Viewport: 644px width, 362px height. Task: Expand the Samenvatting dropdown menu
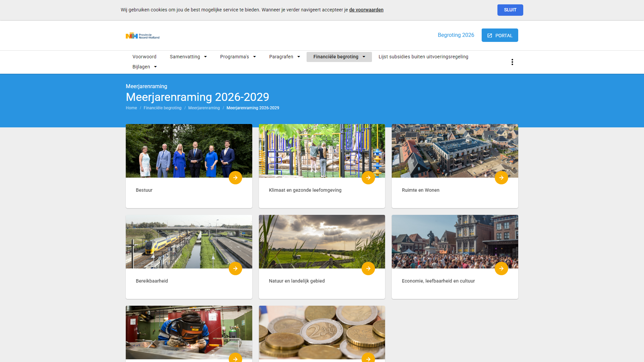(188, 57)
